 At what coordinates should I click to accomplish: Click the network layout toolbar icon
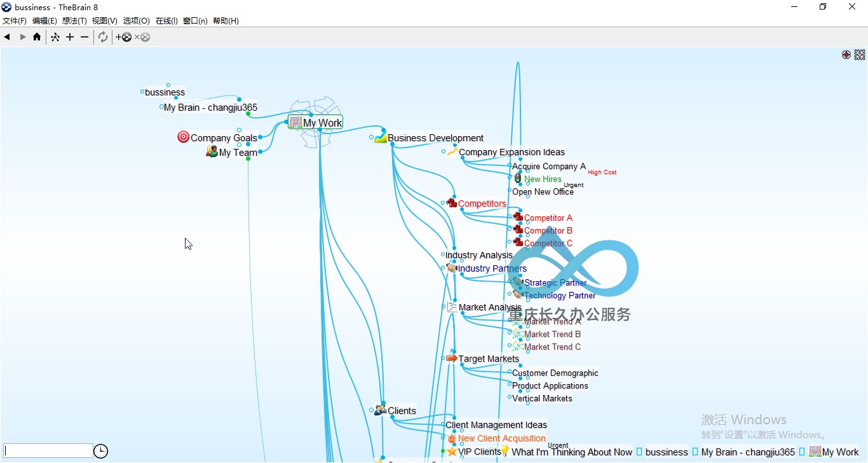click(55, 37)
